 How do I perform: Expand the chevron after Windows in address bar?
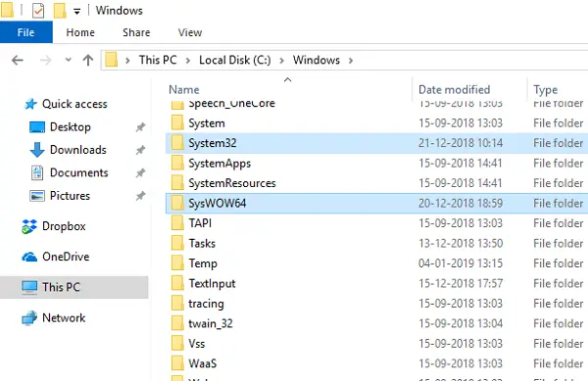coord(351,61)
